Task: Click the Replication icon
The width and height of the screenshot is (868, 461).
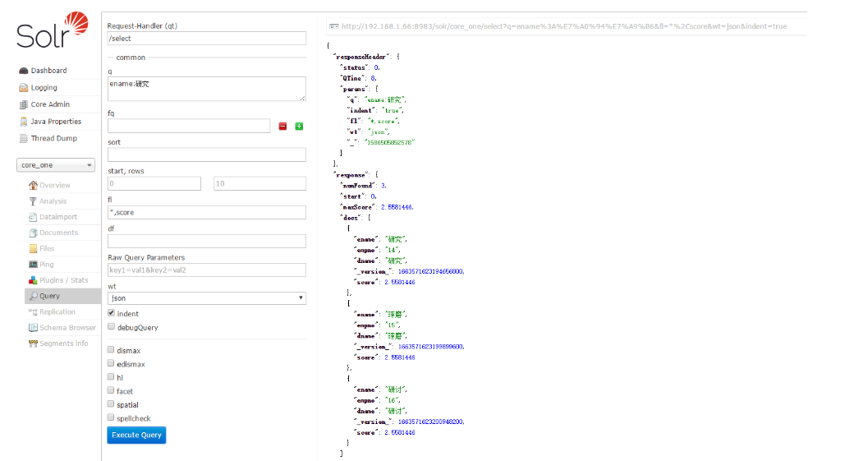Action: 33,312
